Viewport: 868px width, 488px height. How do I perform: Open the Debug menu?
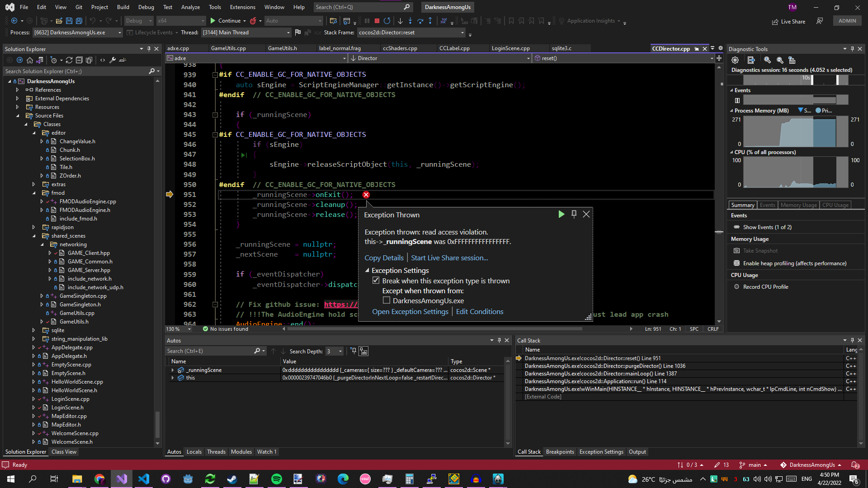[x=146, y=7]
